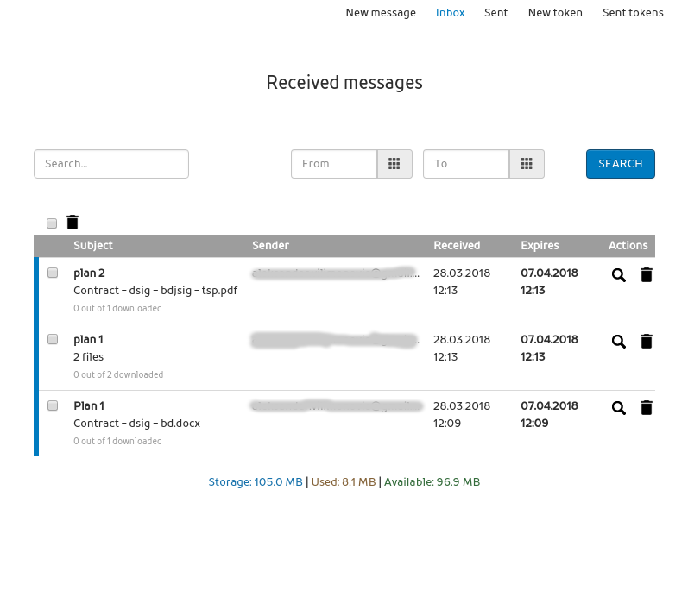Navigate to Sent tokens
The image size is (688, 616).
[x=633, y=13]
